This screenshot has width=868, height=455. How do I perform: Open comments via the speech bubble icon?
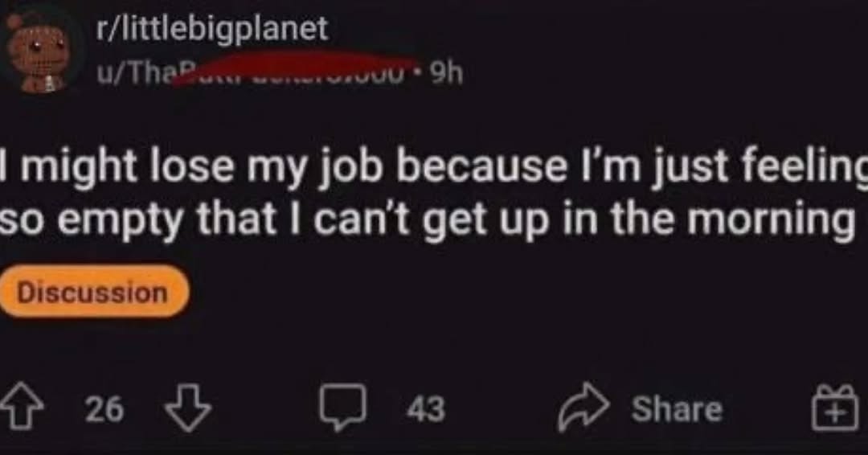click(342, 407)
